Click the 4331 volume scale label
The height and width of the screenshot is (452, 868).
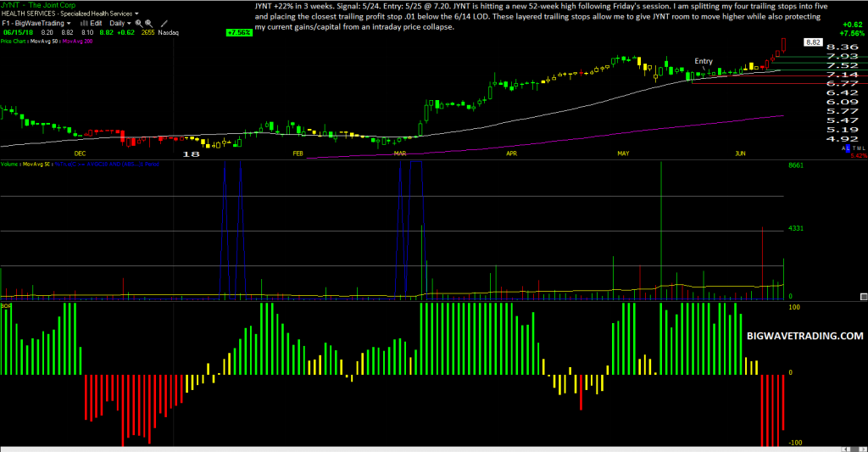click(x=796, y=227)
